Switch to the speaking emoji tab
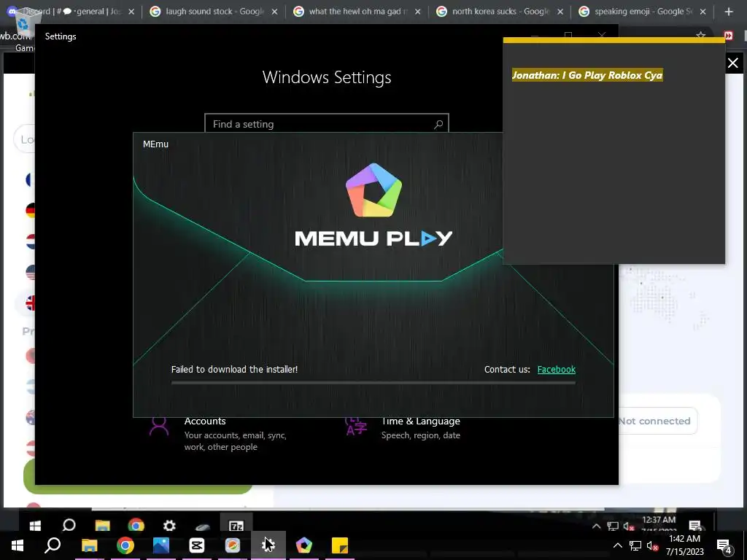The height and width of the screenshot is (560, 747). [643, 12]
